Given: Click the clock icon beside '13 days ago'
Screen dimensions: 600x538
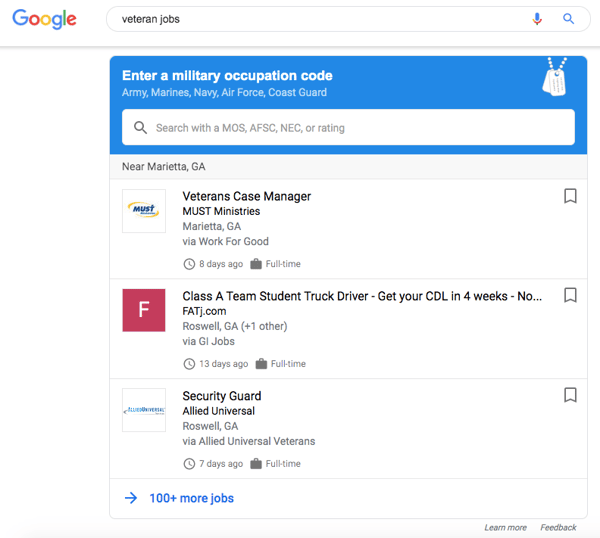Looking at the screenshot, I should coord(189,364).
